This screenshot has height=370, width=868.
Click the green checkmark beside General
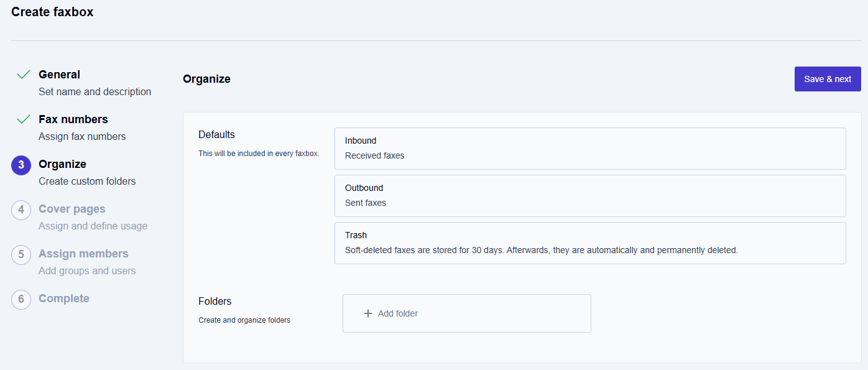(x=24, y=75)
